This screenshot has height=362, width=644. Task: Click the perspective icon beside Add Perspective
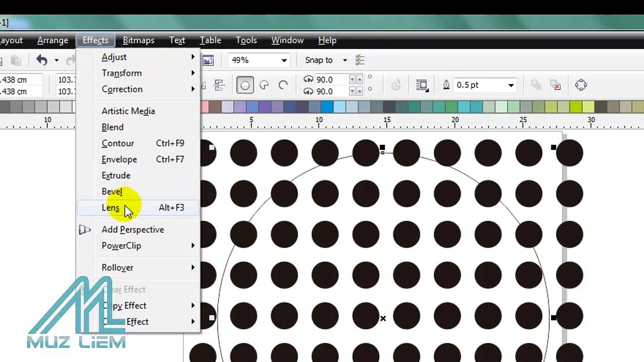(85, 230)
